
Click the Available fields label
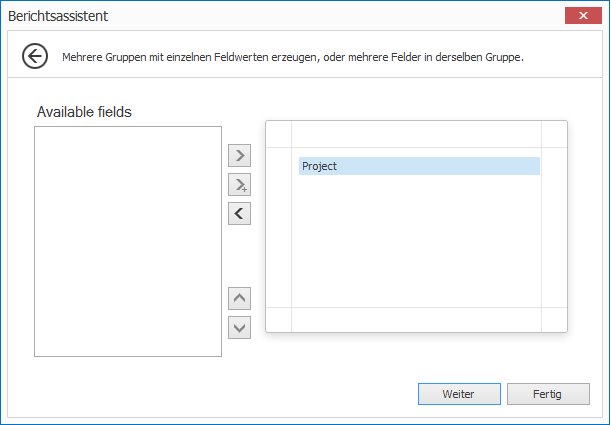tap(84, 112)
